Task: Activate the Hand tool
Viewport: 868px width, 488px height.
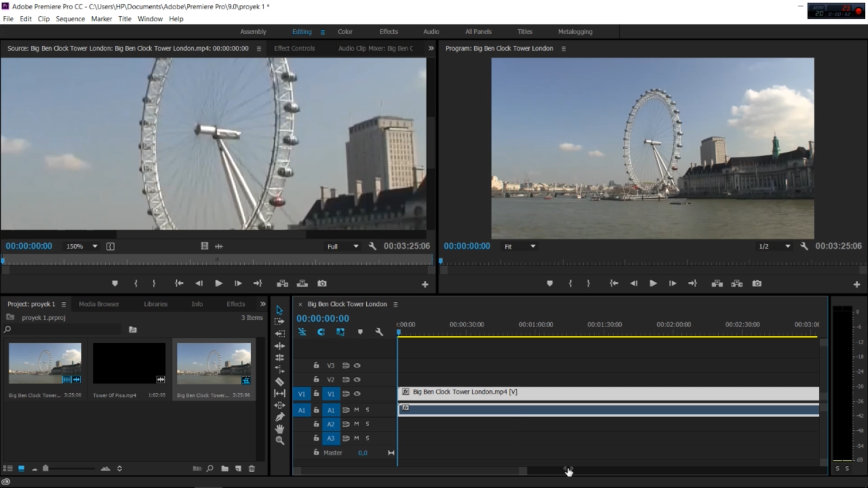Action: pyautogui.click(x=280, y=428)
